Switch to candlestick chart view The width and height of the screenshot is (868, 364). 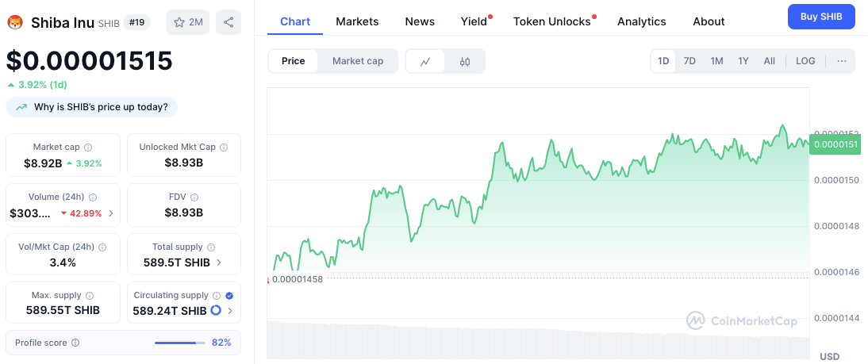coord(465,61)
